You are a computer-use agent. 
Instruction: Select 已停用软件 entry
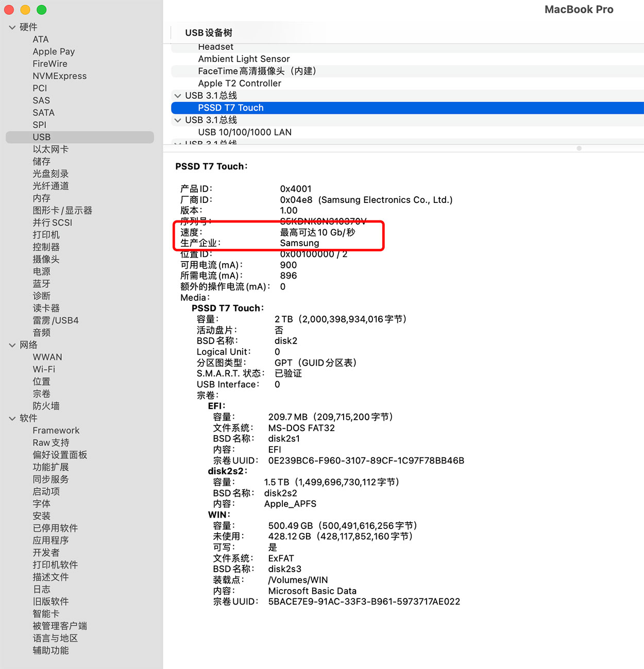55,528
